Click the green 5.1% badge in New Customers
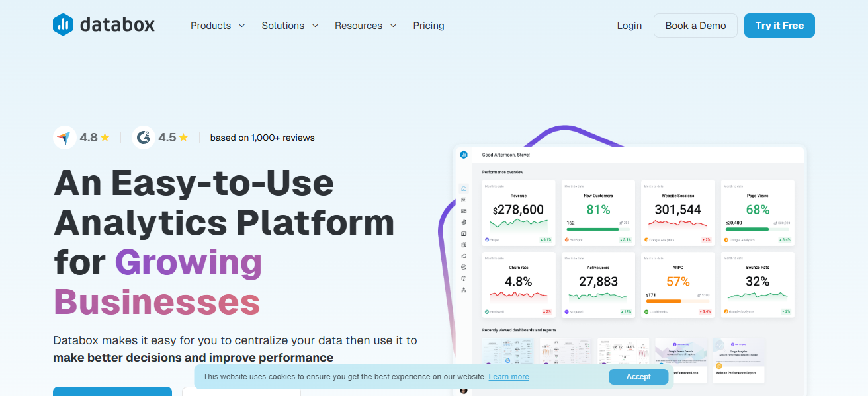The image size is (868, 396). coord(625,239)
